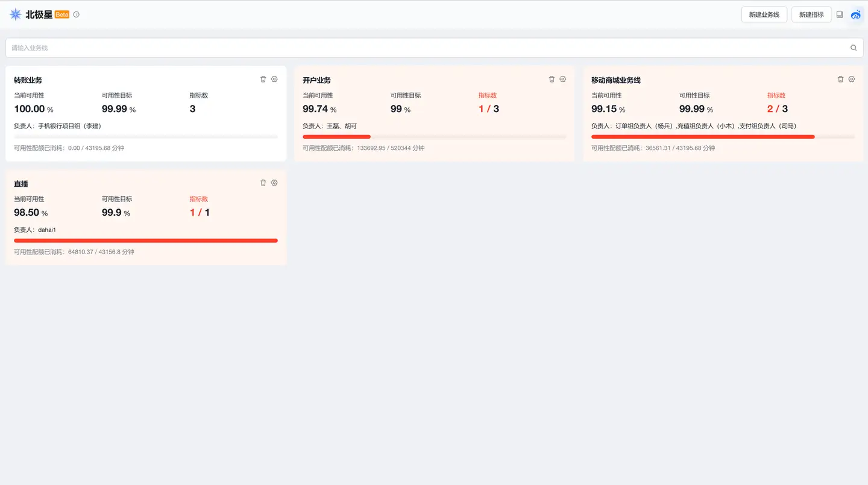The height and width of the screenshot is (485, 868).
Task: Click trash icon on 直播 card
Action: 263,183
